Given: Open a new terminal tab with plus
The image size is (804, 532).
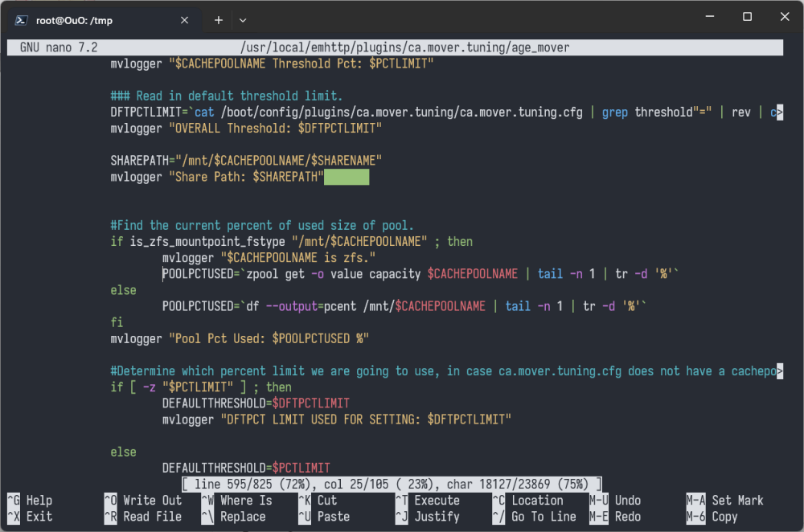Looking at the screenshot, I should (x=219, y=21).
